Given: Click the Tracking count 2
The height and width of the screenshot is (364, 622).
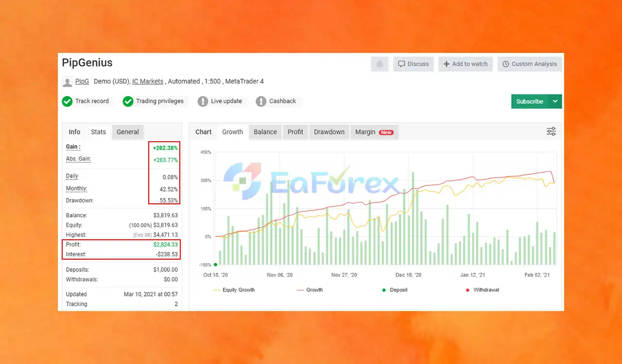Looking at the screenshot, I should (x=176, y=304).
